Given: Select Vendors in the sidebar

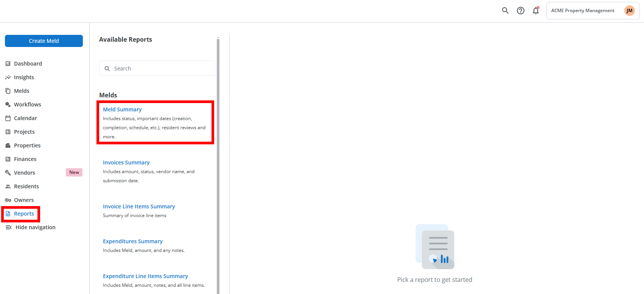Looking at the screenshot, I should [x=25, y=173].
